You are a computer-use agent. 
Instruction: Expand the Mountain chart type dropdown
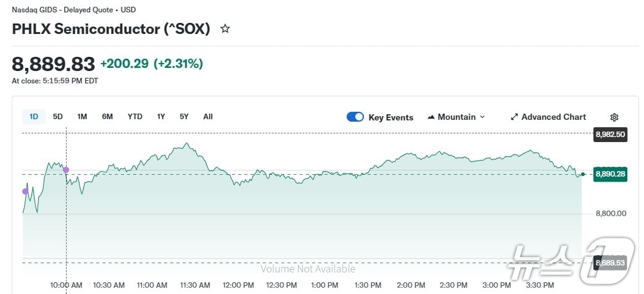pyautogui.click(x=456, y=117)
